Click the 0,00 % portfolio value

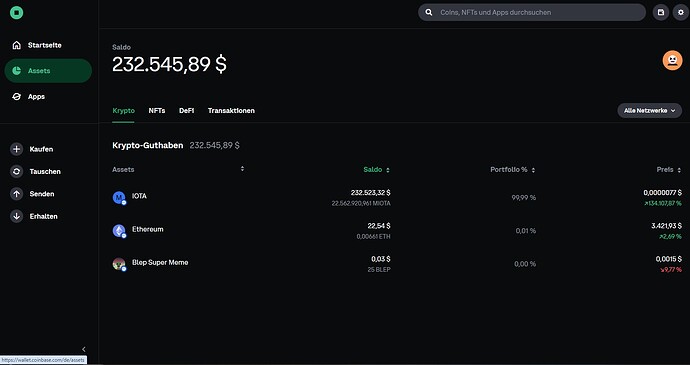tap(525, 264)
